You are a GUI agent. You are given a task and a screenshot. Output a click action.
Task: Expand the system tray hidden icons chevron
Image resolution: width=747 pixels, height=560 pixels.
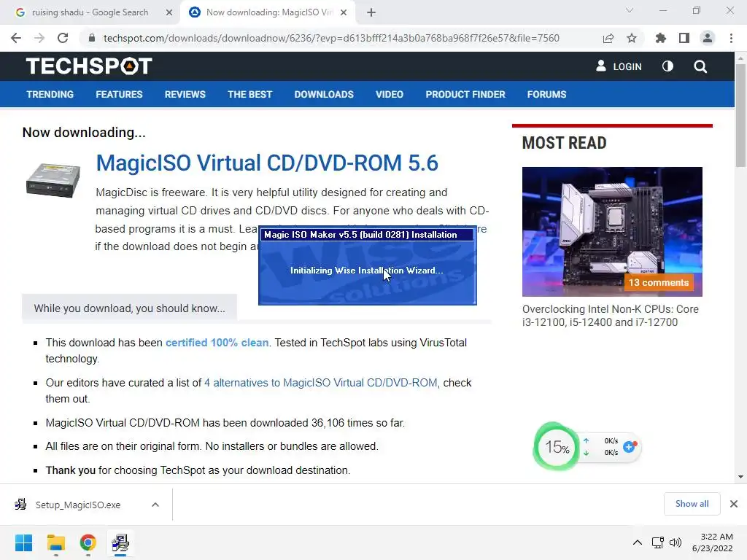tap(637, 542)
